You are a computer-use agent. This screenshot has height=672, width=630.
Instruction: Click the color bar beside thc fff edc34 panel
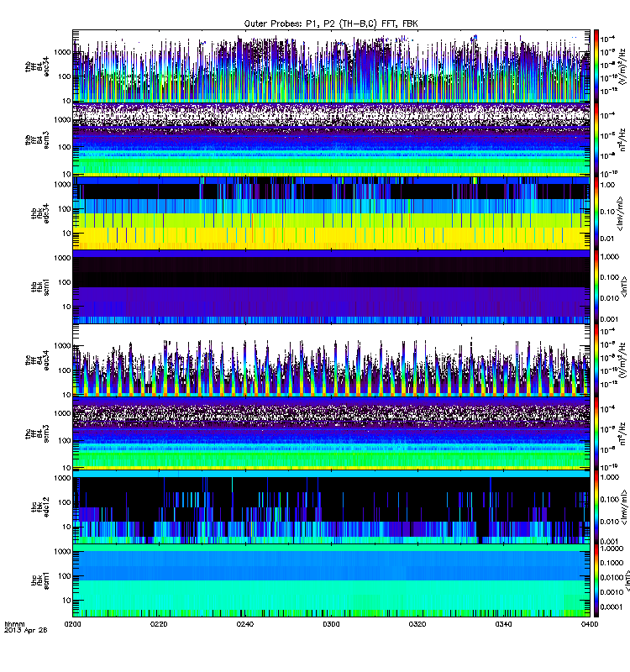tap(596, 360)
